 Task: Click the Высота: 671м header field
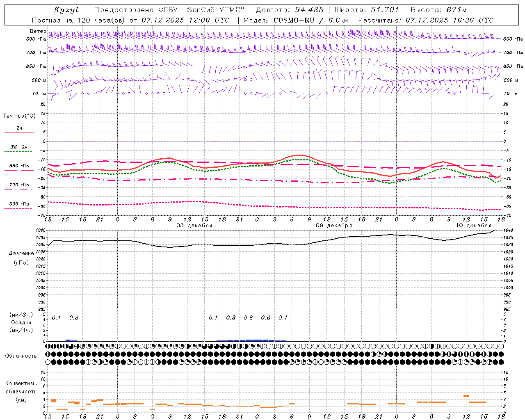coord(438,10)
